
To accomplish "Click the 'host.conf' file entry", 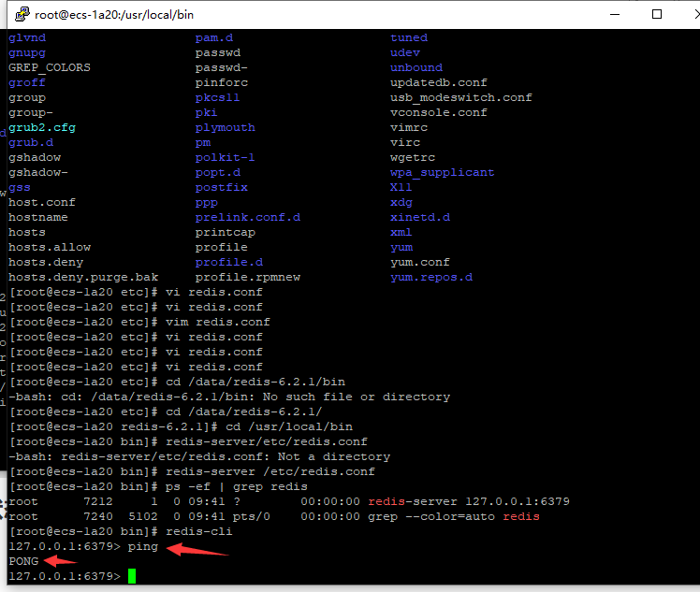I will pyautogui.click(x=42, y=203).
